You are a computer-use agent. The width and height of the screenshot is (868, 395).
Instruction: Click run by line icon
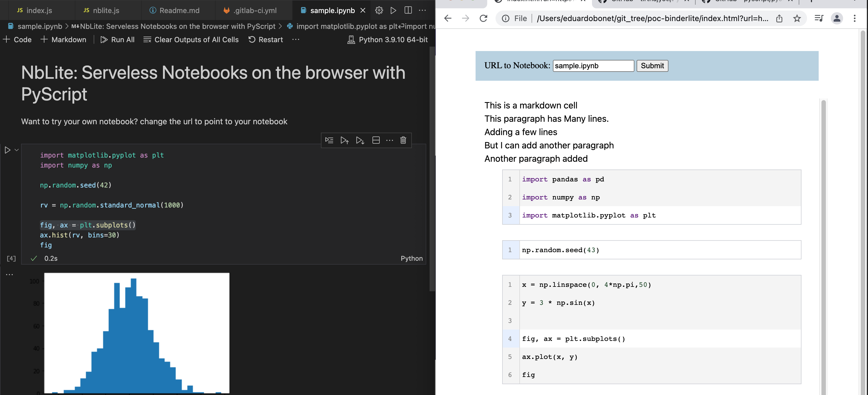pos(329,140)
